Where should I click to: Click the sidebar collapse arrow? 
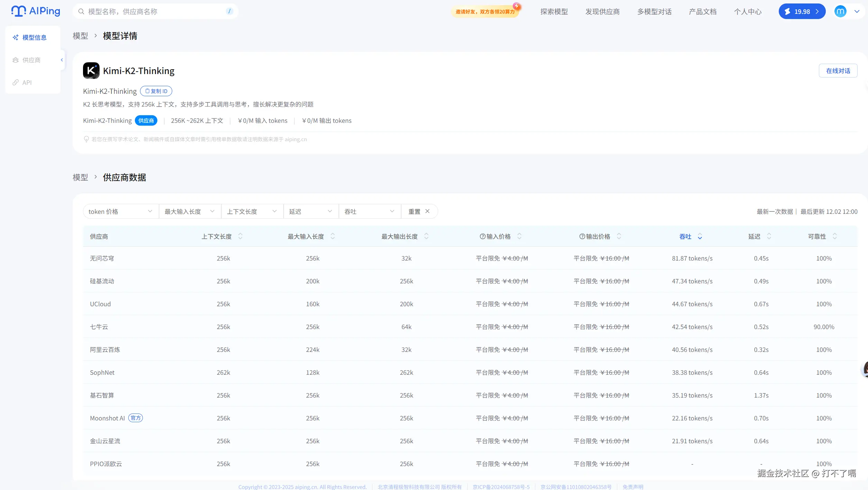click(62, 60)
